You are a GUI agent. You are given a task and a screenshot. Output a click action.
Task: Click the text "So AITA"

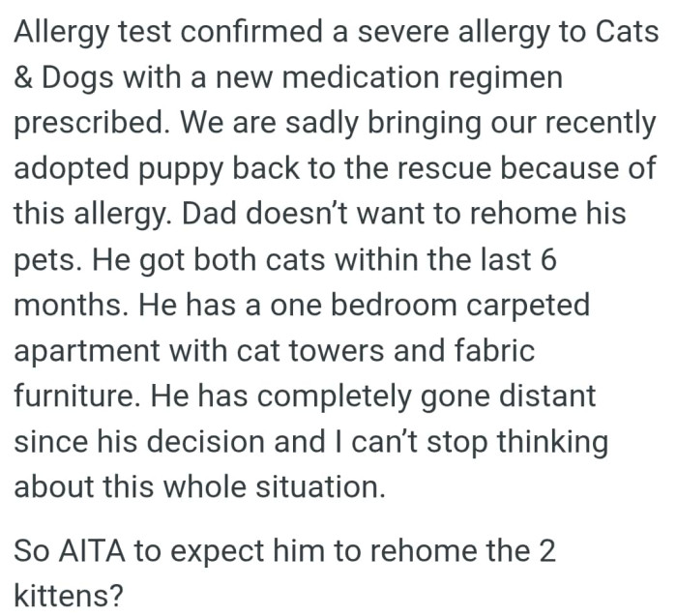[x=70, y=551]
